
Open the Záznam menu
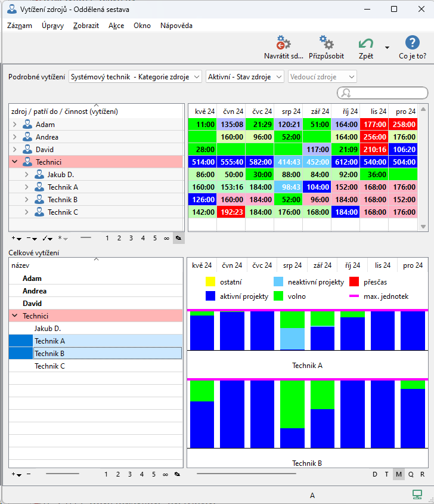[20, 26]
